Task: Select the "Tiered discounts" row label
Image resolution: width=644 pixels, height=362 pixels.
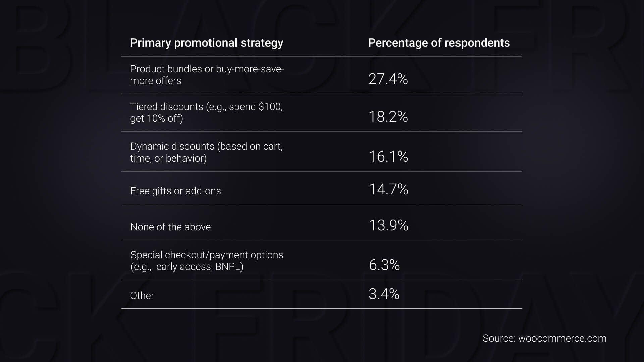Action: 206,112
